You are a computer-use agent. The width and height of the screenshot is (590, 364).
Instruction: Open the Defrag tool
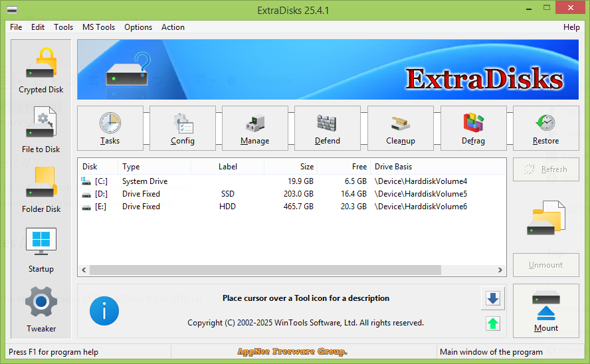473,128
